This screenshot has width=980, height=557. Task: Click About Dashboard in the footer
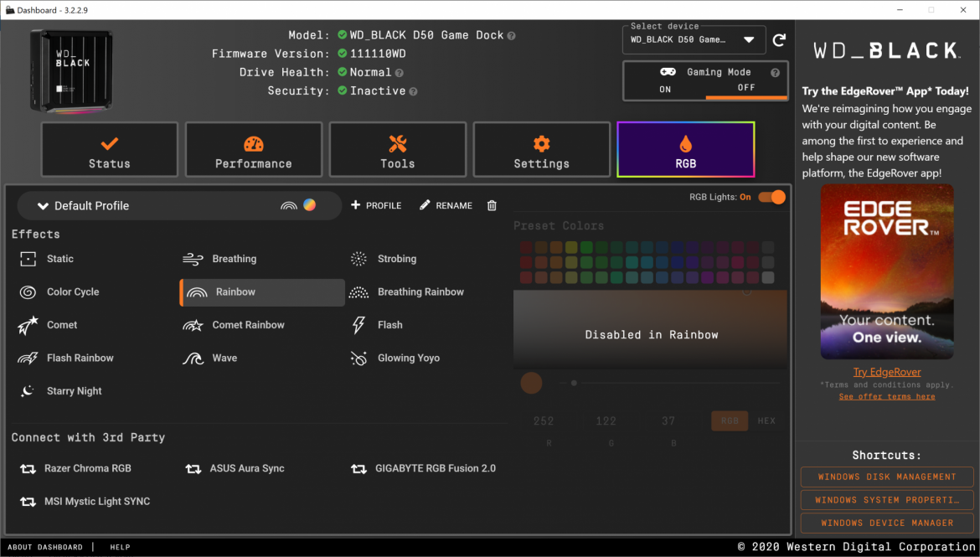[x=45, y=547]
